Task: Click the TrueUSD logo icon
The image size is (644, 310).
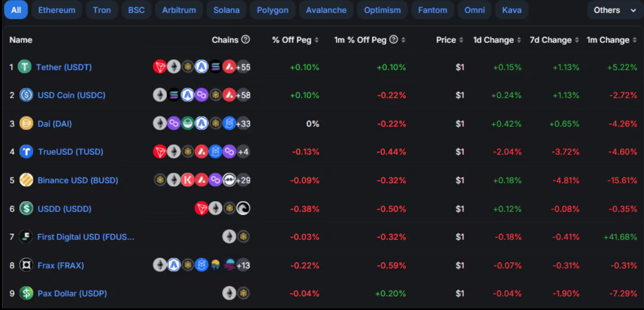Action: tap(26, 152)
